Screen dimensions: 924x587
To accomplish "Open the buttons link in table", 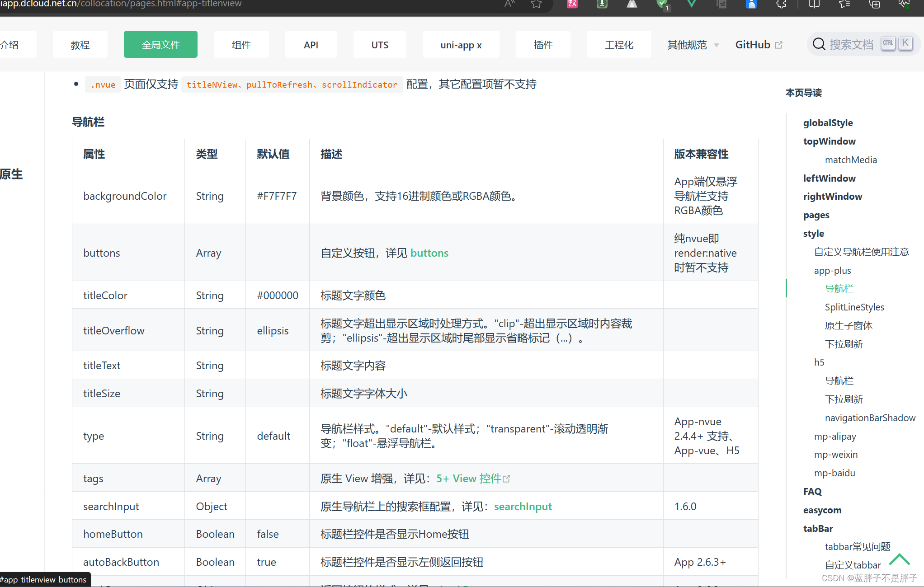I will pyautogui.click(x=429, y=253).
